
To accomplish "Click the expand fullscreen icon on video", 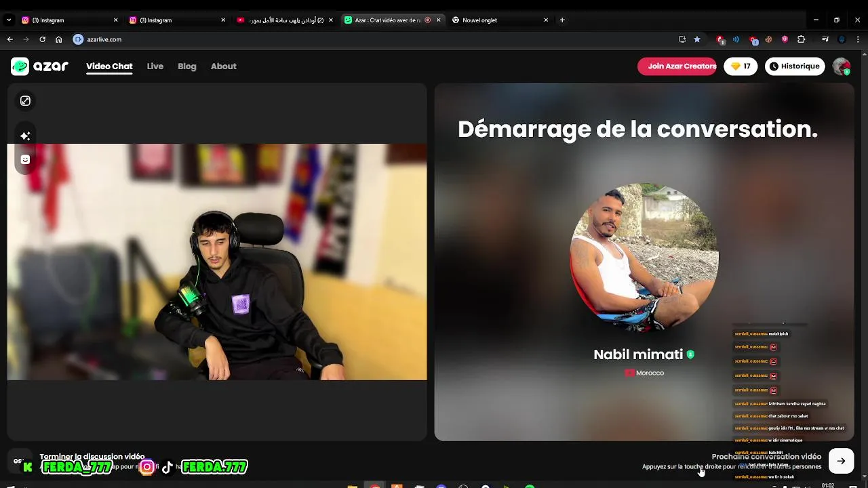I will pos(25,101).
